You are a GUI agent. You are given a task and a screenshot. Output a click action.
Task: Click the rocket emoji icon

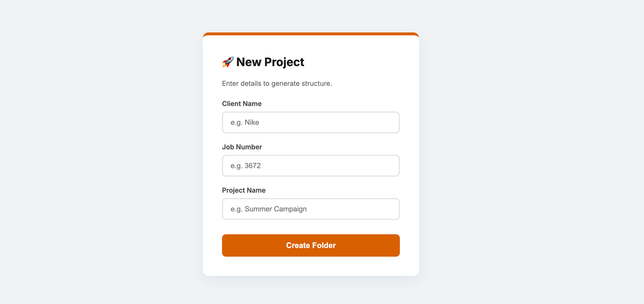pyautogui.click(x=228, y=62)
